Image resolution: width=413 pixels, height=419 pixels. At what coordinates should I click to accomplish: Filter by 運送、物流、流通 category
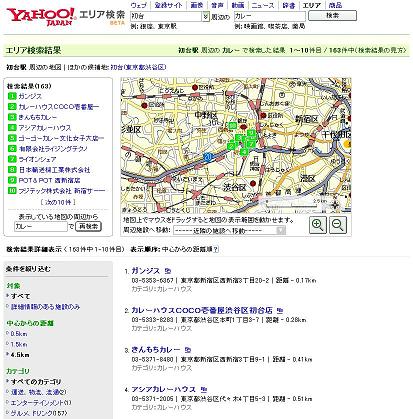coord(39,392)
